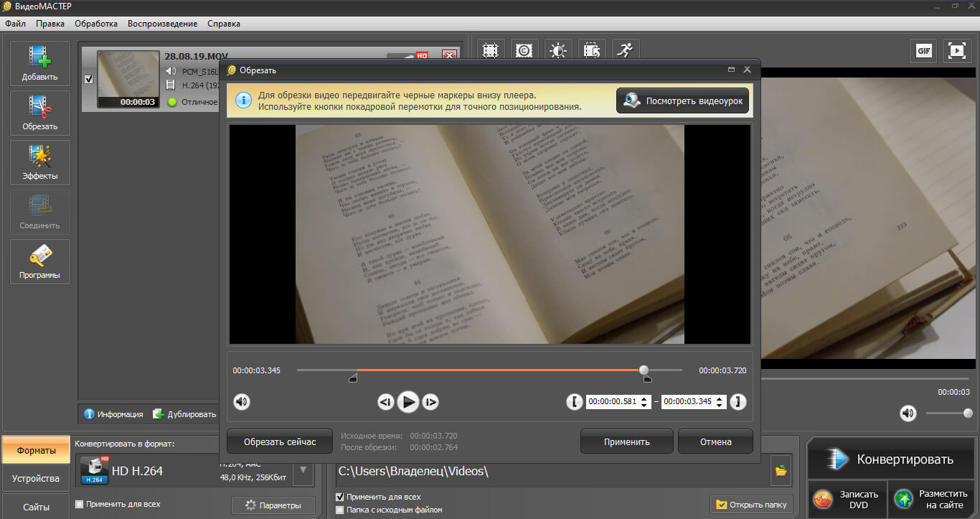The image size is (980, 519).
Task: Click the Дублировать duplicate icon
Action: coord(159,414)
